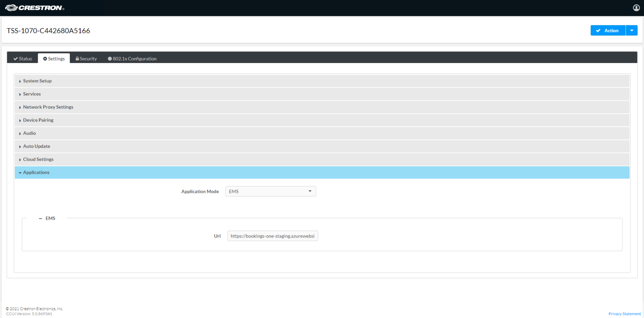Collapse the Applications section
The image size is (644, 318).
[x=36, y=173]
